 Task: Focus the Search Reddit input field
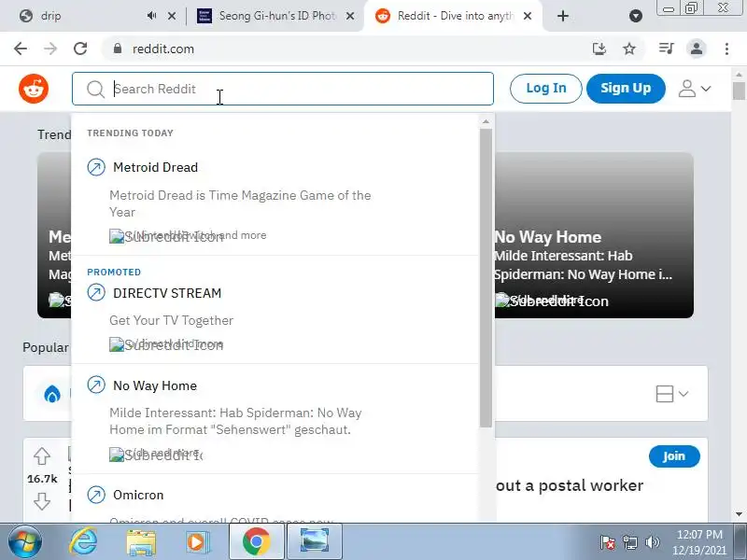pyautogui.click(x=283, y=89)
